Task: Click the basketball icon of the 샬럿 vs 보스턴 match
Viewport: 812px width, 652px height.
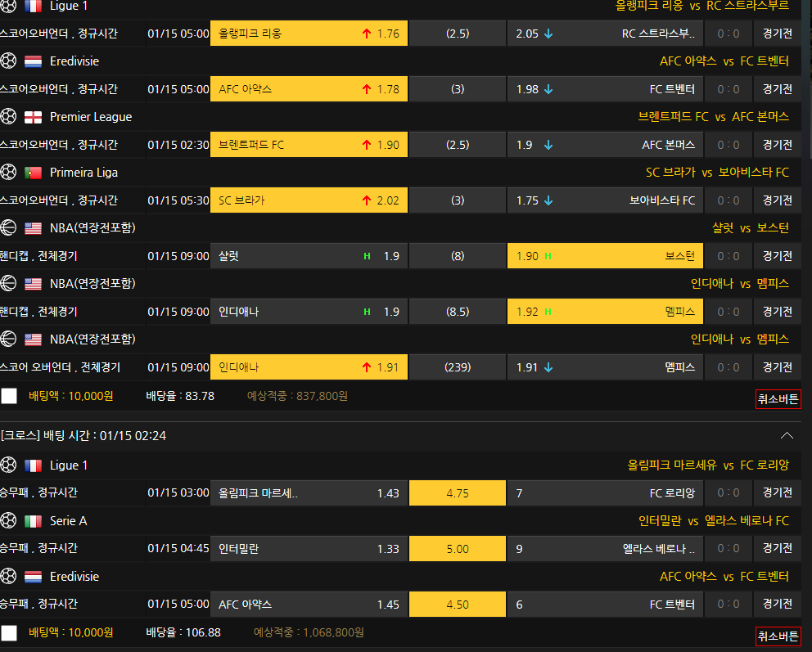Action: point(8,227)
